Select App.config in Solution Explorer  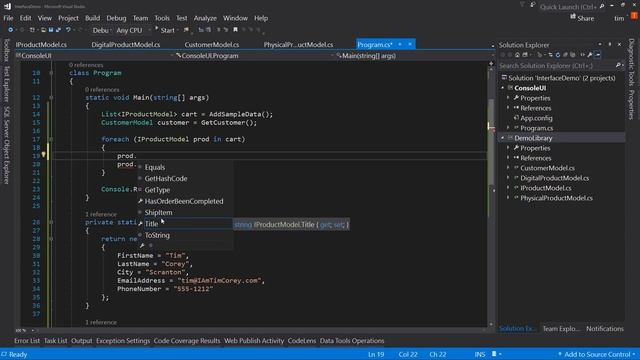pyautogui.click(x=536, y=118)
